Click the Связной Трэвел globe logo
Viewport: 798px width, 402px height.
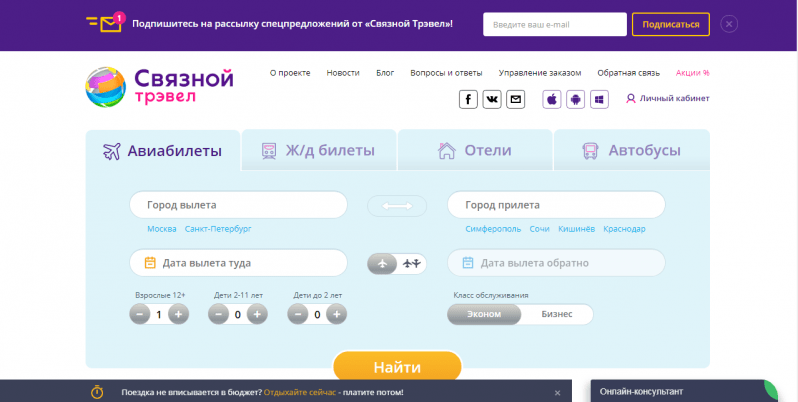105,87
